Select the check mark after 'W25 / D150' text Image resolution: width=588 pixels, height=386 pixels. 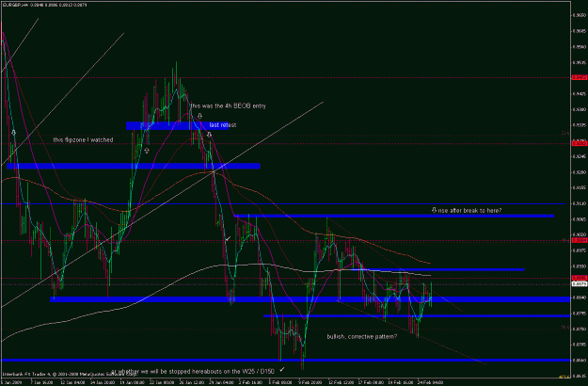(x=282, y=369)
